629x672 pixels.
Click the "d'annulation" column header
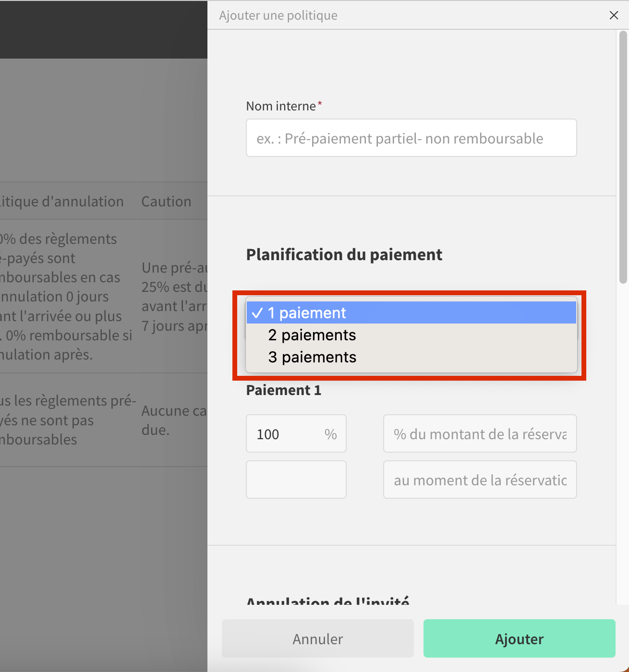62,202
